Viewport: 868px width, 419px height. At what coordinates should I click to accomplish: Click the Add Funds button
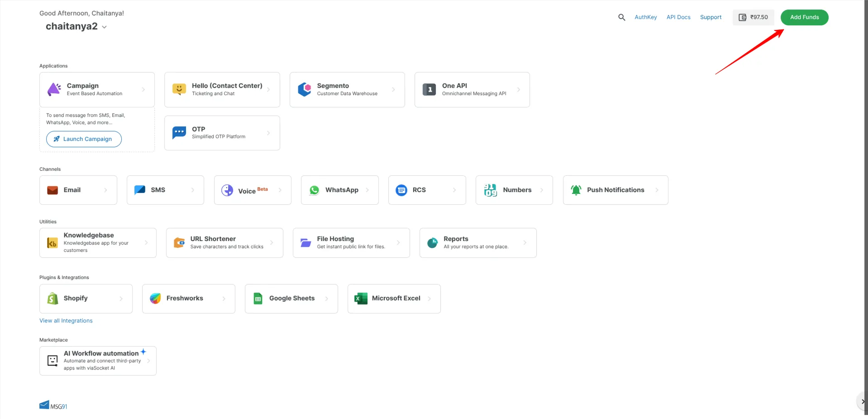coord(805,17)
